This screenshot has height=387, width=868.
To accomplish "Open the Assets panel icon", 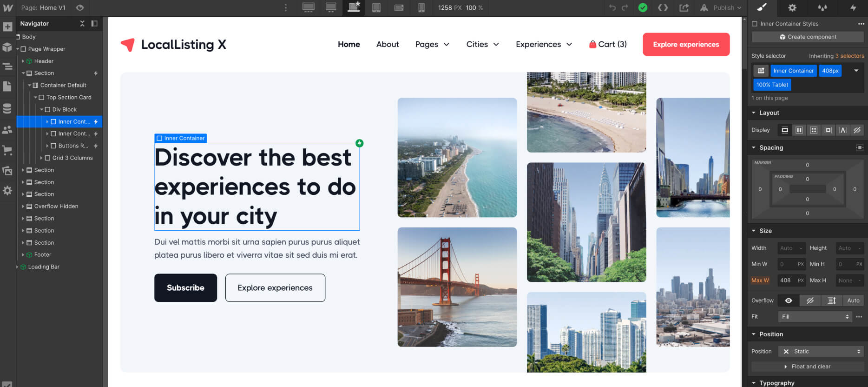I will 7,171.
